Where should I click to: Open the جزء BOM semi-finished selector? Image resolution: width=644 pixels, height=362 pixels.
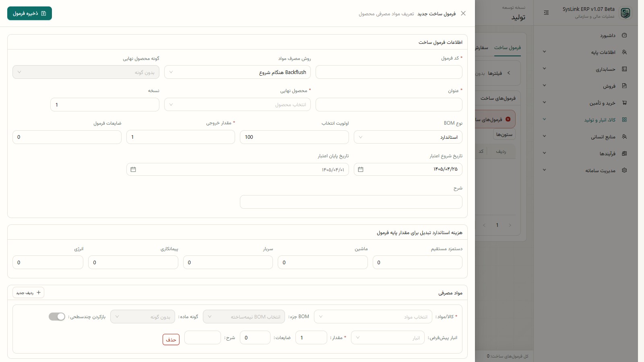pos(244,317)
